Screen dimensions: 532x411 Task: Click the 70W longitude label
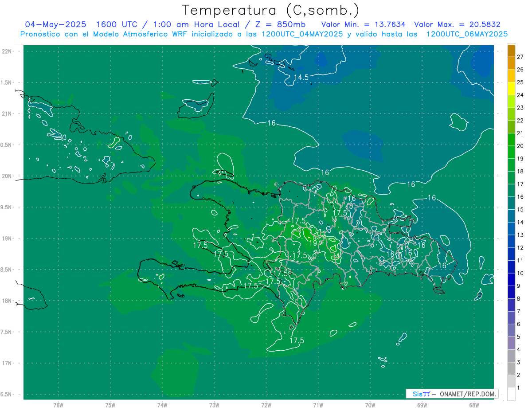coord(370,405)
